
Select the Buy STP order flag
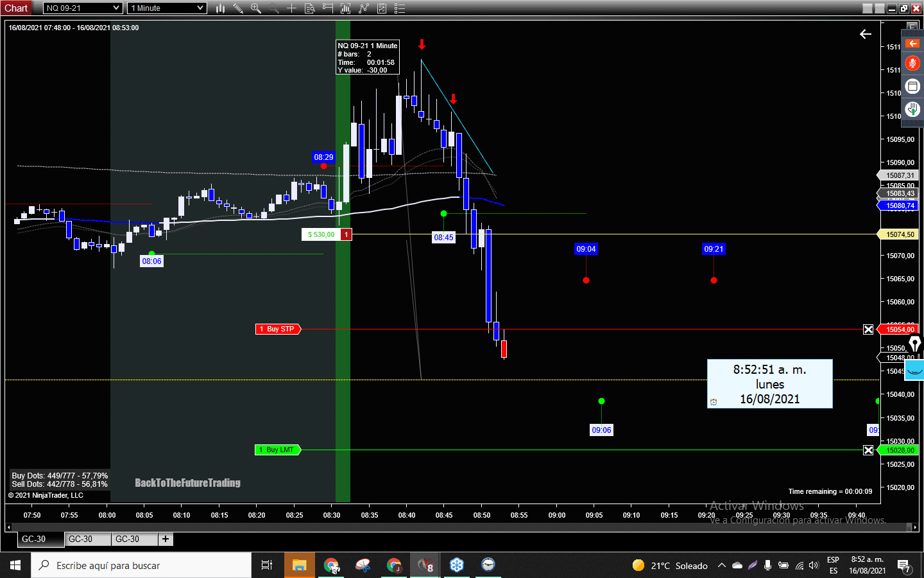[278, 329]
